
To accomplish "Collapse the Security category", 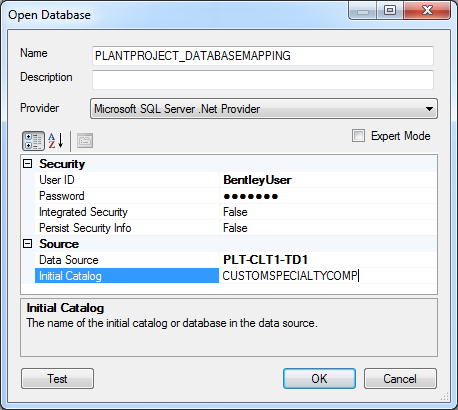I will pyautogui.click(x=28, y=164).
